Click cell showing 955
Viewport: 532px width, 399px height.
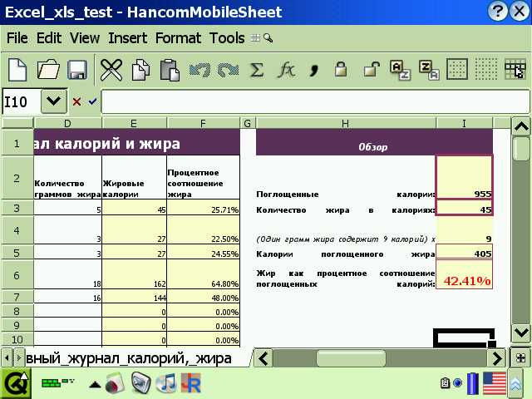(x=464, y=177)
